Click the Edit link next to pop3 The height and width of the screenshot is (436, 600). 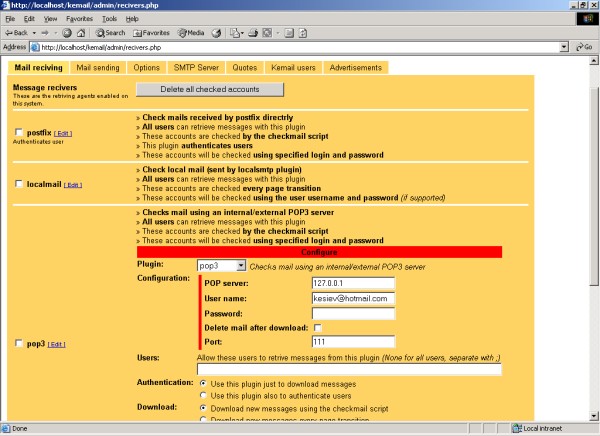(x=56, y=345)
